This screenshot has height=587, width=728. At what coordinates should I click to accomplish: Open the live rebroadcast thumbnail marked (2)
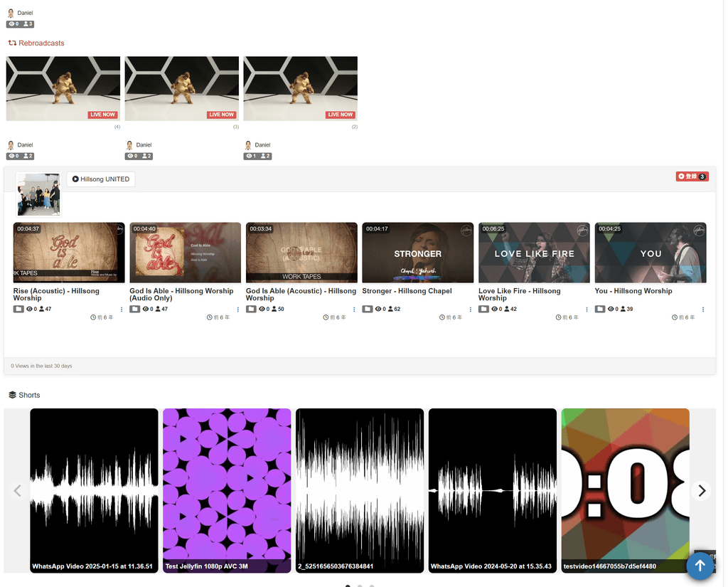click(x=301, y=89)
